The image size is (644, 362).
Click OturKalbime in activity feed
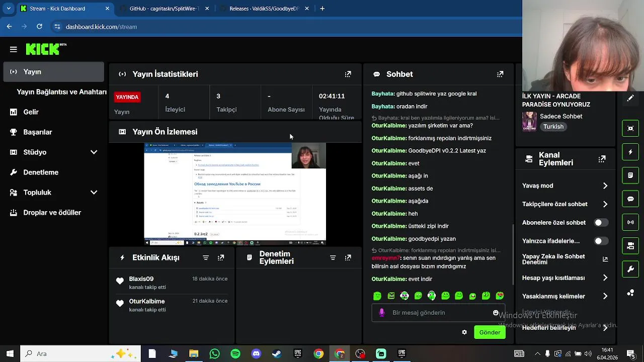tap(147, 301)
